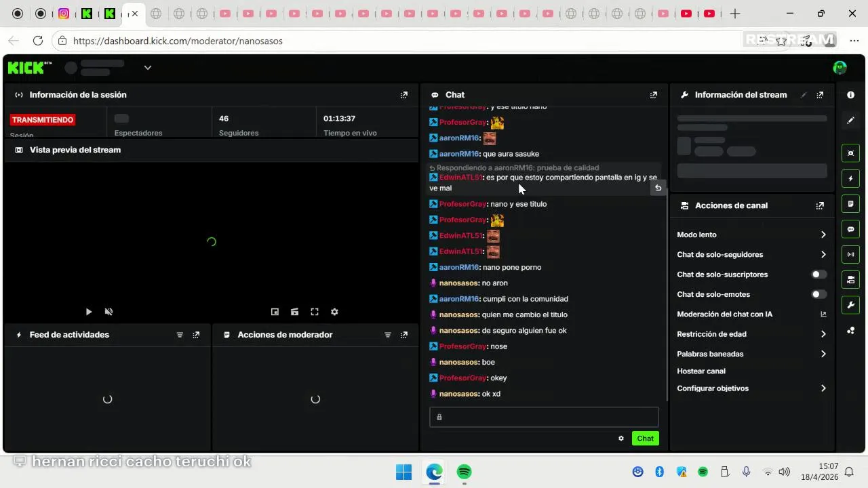Click username nanosasos on the 'boe' message
Viewport: 868px width, 488px height.
click(x=459, y=362)
